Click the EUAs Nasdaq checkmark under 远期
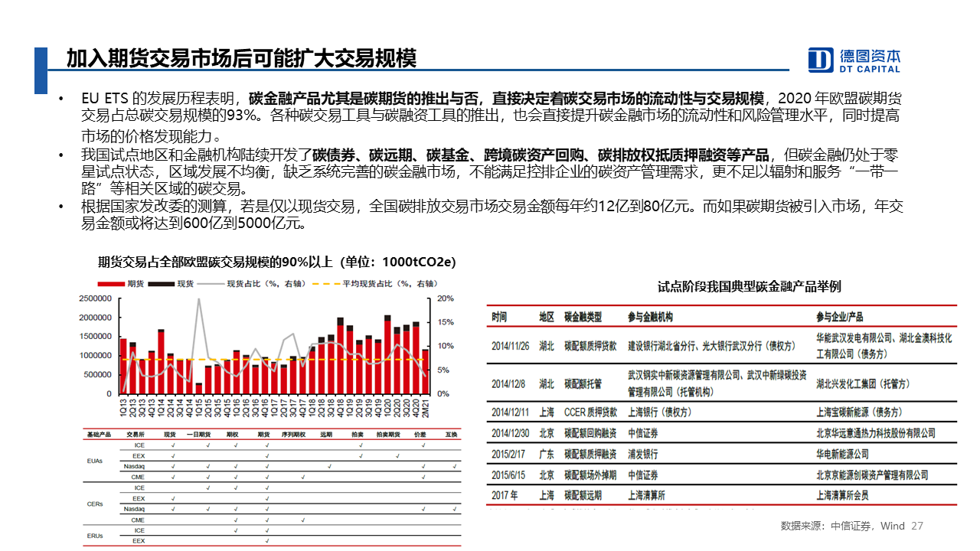 pos(328,466)
